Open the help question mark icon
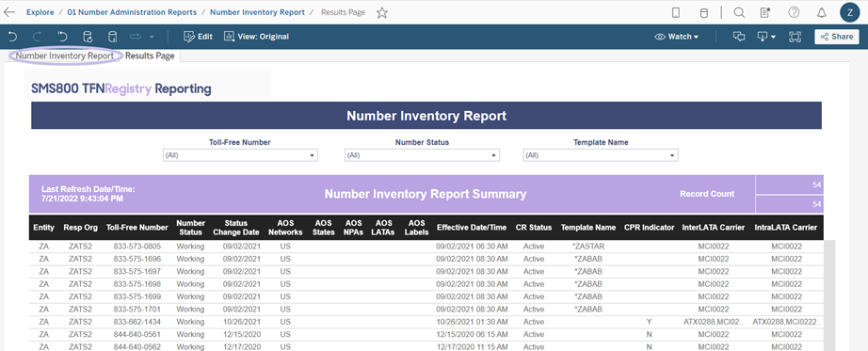The height and width of the screenshot is (351, 868). 794,13
